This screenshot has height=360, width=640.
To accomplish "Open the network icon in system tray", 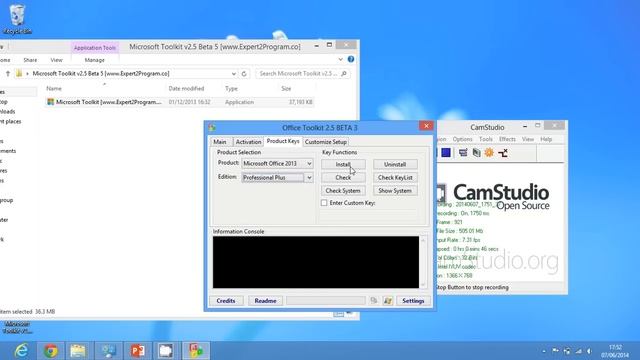I will (578, 351).
